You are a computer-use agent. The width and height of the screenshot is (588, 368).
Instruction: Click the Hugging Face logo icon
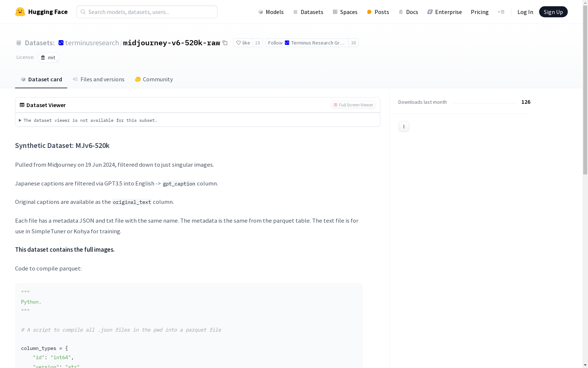click(20, 12)
